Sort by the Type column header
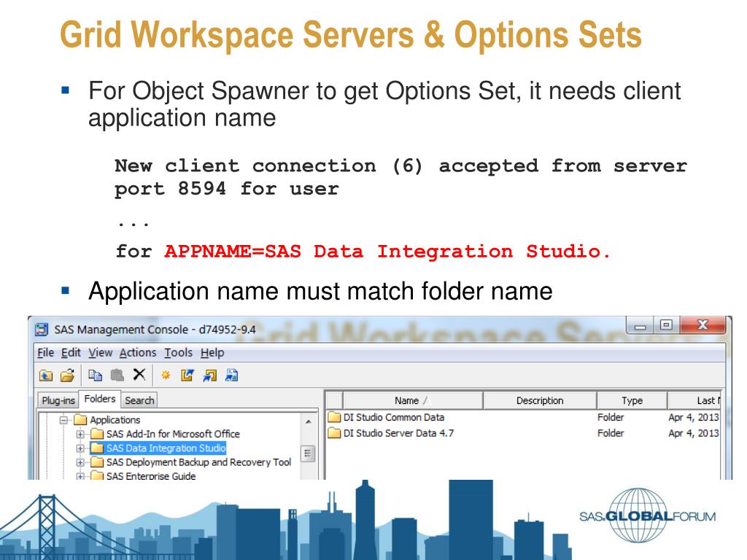 pos(632,400)
